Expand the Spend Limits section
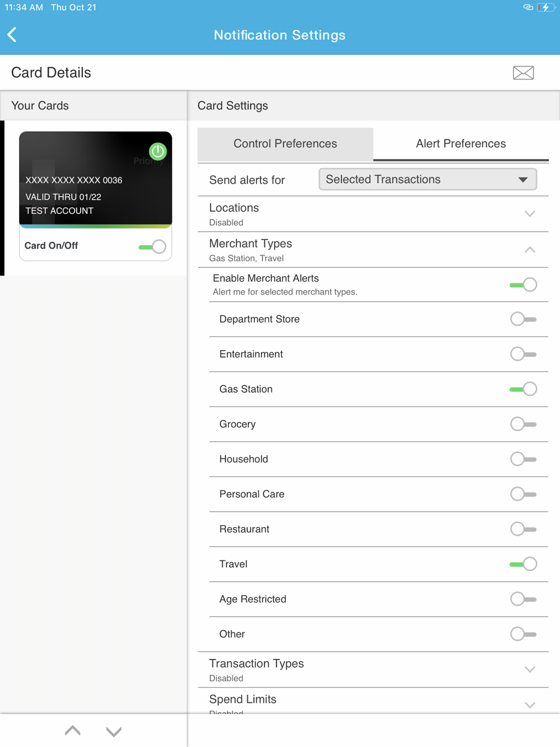 coord(529,704)
